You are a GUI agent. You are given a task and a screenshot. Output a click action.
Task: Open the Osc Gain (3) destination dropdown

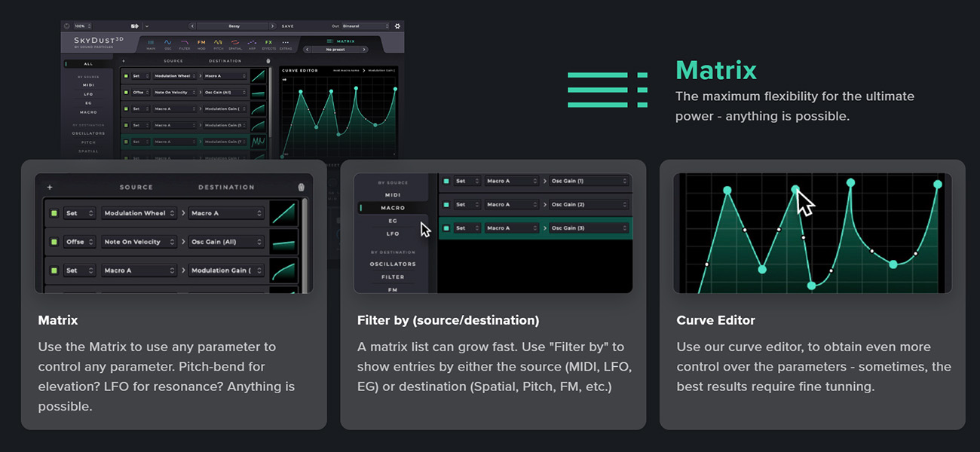coord(589,228)
